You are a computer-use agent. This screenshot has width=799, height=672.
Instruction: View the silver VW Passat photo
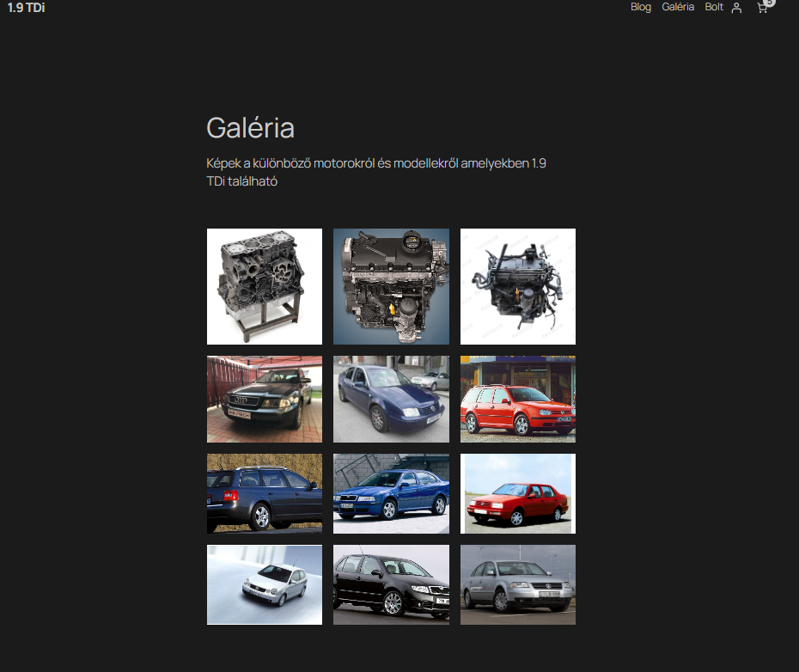point(518,584)
